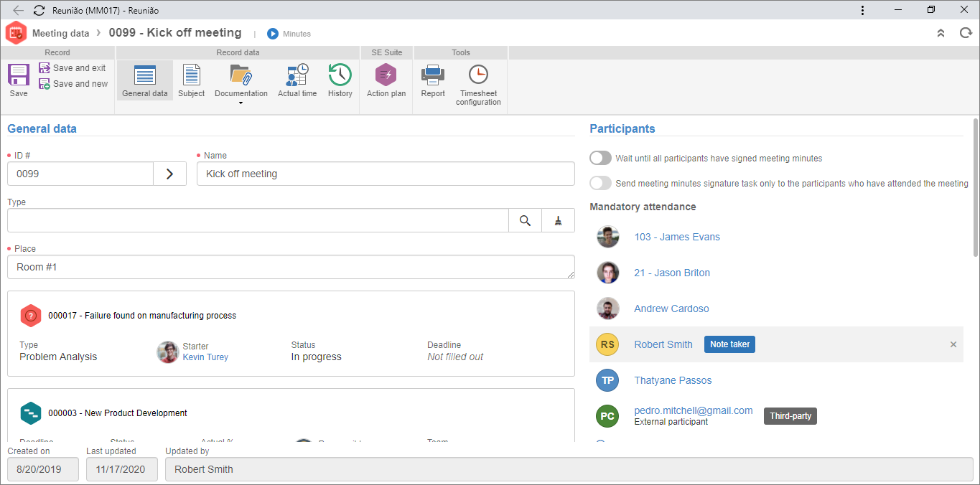Expand the Documentation dropdown arrow

[241, 103]
